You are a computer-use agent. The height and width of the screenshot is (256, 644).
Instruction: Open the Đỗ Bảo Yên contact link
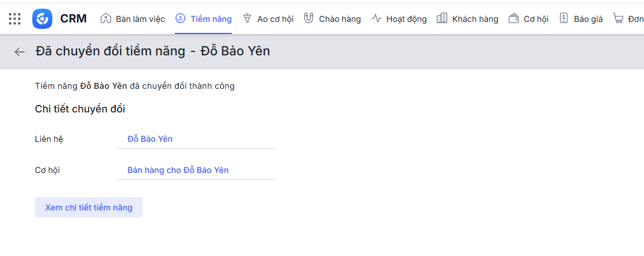[x=150, y=139]
